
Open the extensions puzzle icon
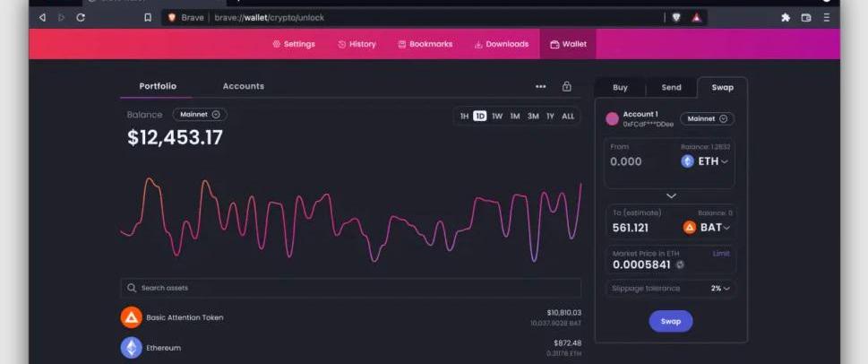(786, 18)
